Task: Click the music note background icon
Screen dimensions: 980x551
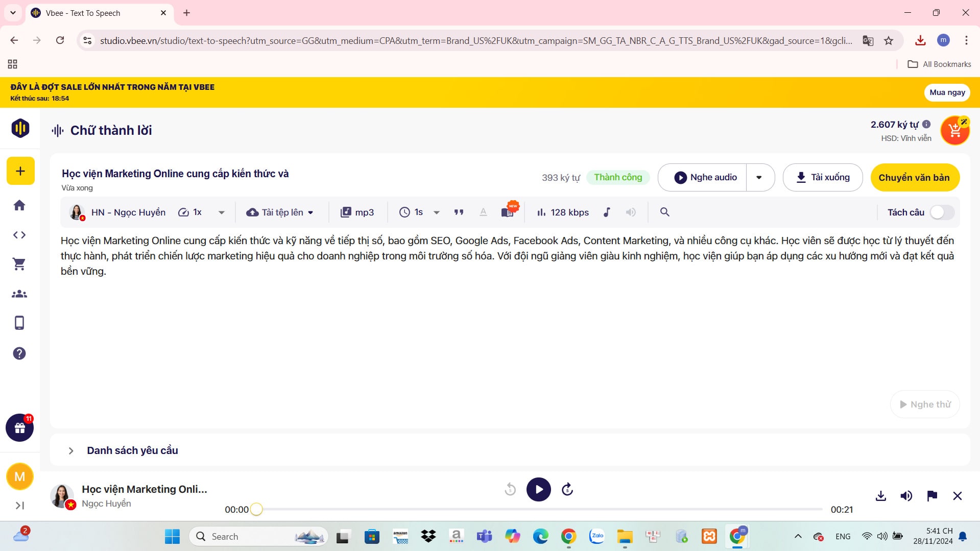Action: [x=607, y=212]
